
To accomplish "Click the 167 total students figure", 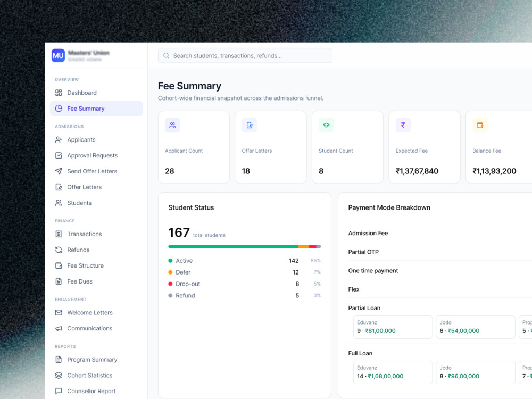I will coord(179,232).
